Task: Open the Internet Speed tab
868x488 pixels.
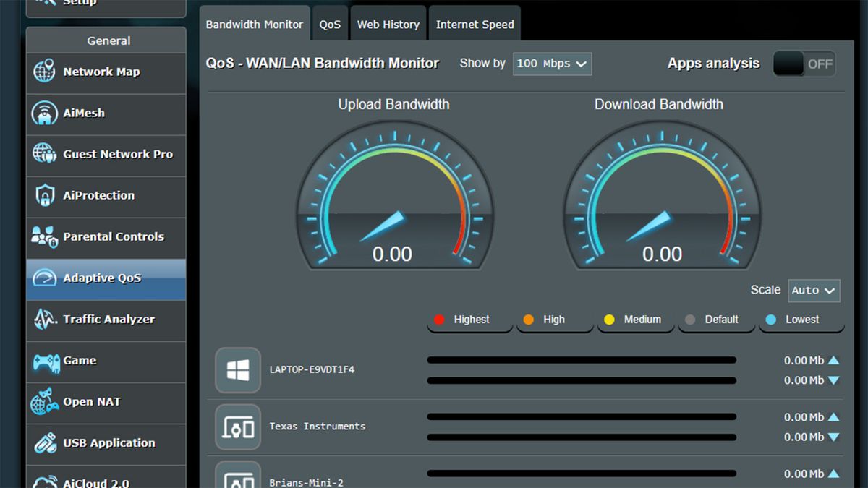Action: click(475, 23)
